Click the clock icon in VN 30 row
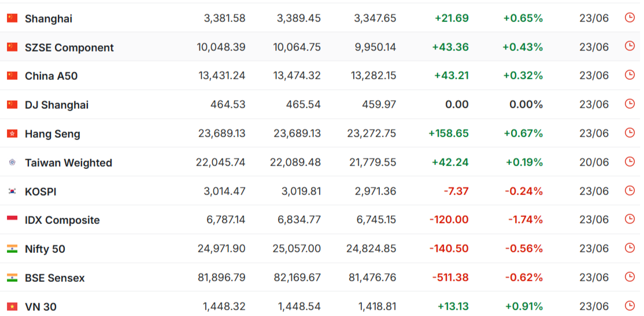This screenshot has width=644, height=316. tap(630, 306)
